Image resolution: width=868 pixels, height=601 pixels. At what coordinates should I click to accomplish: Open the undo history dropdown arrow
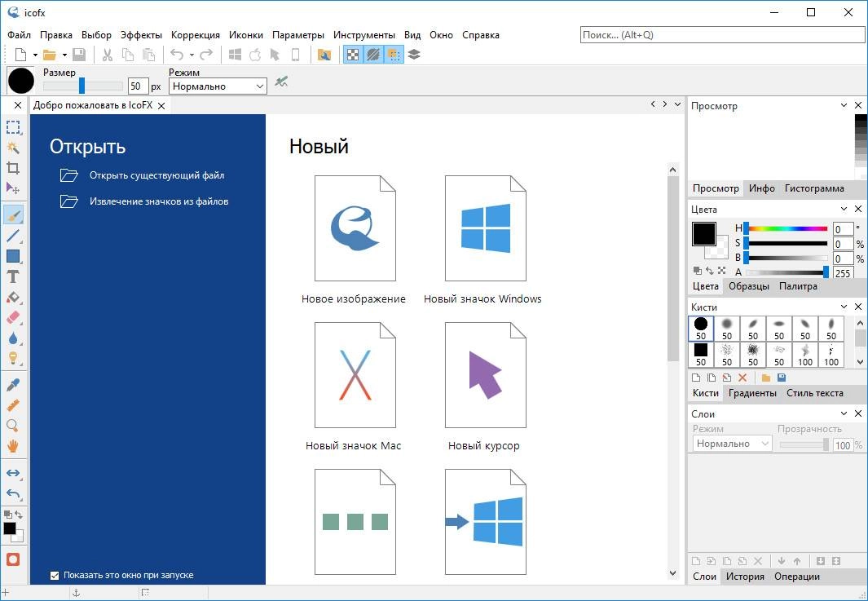tap(192, 55)
